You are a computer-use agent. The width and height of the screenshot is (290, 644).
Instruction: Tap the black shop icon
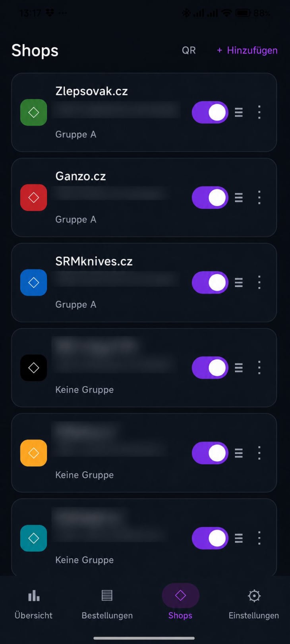pyautogui.click(x=33, y=368)
